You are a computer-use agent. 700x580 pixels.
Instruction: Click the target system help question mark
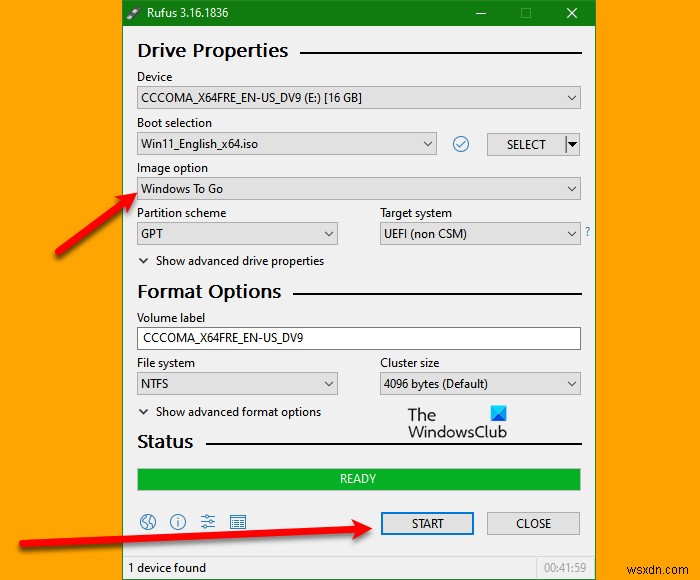click(x=588, y=231)
